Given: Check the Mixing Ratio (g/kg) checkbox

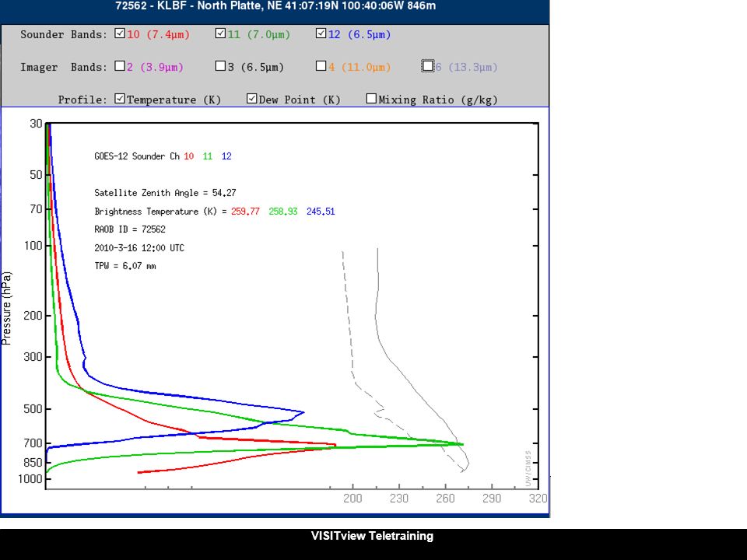Looking at the screenshot, I should pos(371,99).
